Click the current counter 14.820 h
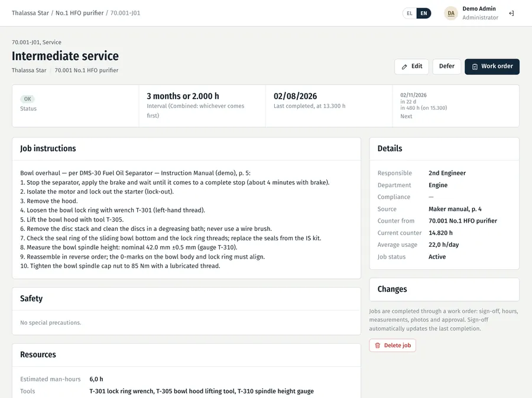532x398 pixels. [440, 233]
